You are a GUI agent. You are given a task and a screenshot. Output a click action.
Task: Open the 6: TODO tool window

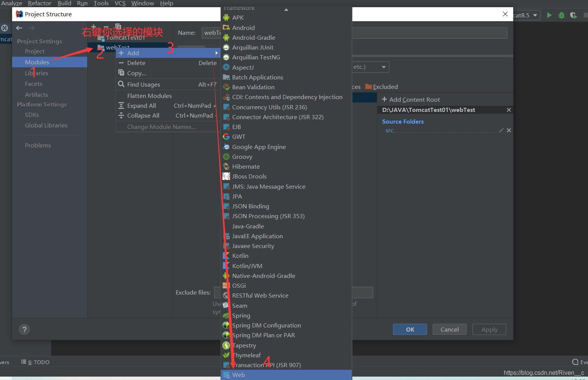[35, 362]
